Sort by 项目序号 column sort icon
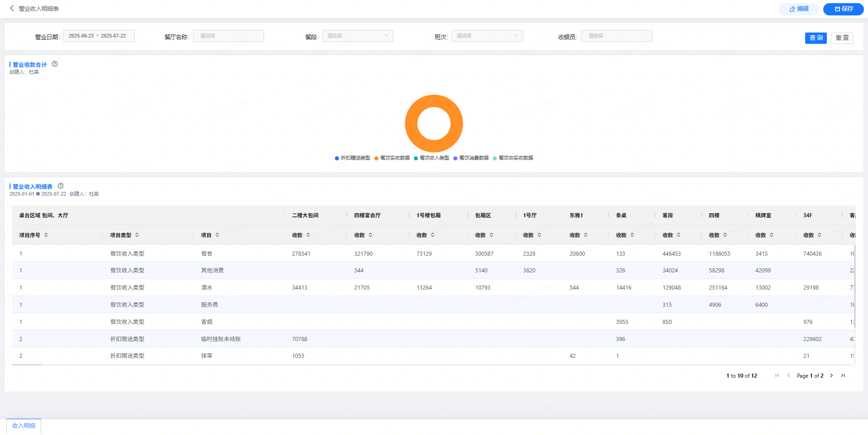The width and height of the screenshot is (868, 435). 46,235
